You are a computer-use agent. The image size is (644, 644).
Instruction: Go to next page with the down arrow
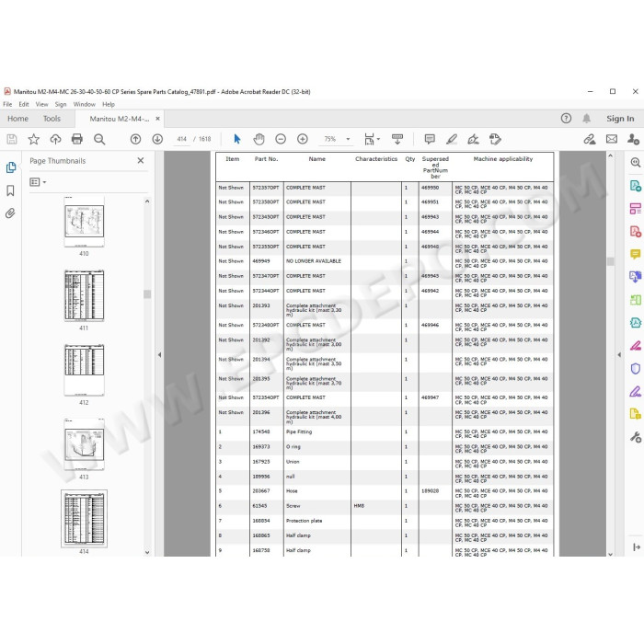click(157, 139)
